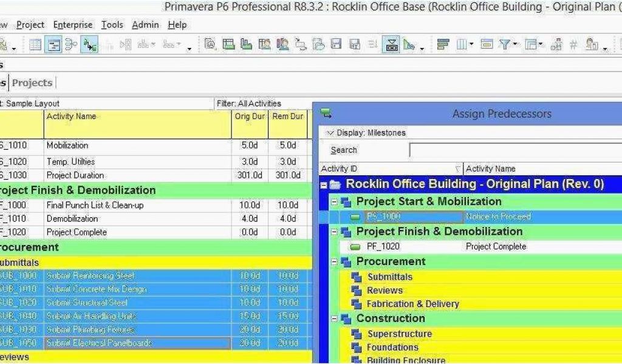Collapse the Project Start & Mobilization group

[334, 201]
